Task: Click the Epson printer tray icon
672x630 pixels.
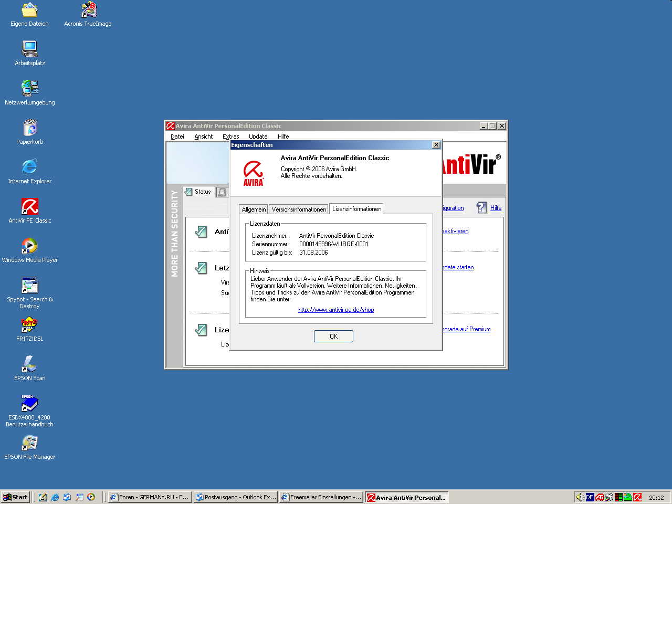Action: [609, 497]
